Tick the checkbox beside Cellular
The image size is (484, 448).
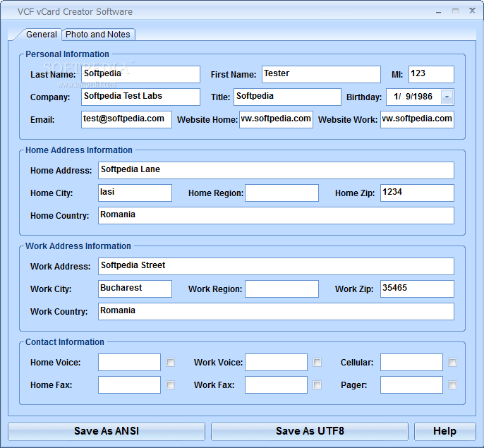point(452,362)
